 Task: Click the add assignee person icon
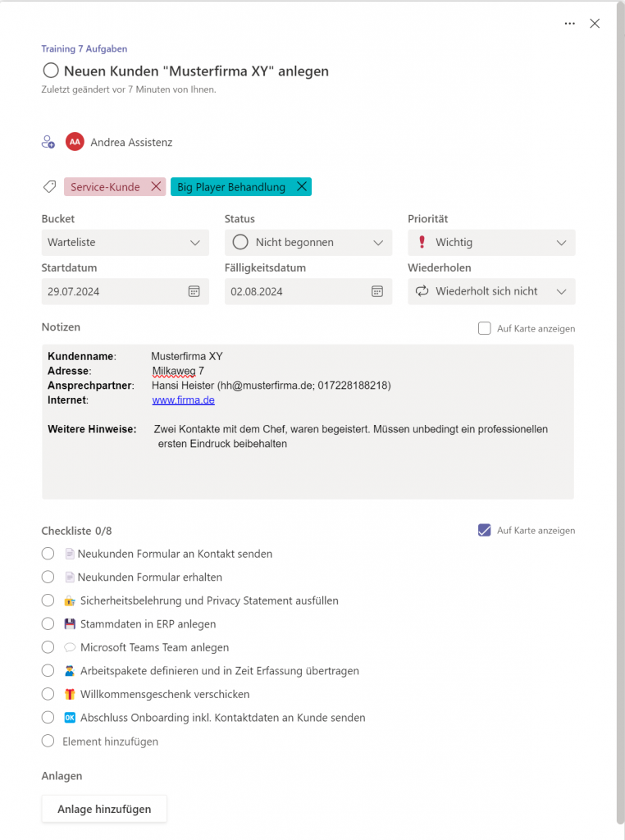47,141
